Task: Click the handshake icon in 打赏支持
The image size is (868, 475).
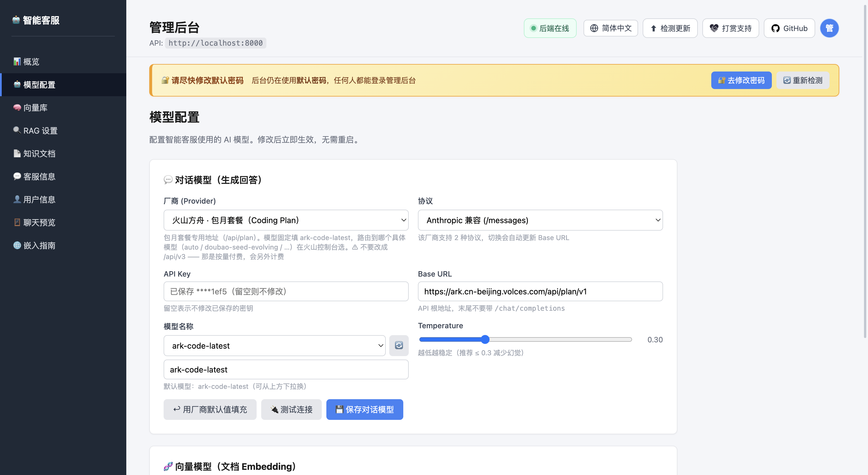Action: pyautogui.click(x=714, y=28)
